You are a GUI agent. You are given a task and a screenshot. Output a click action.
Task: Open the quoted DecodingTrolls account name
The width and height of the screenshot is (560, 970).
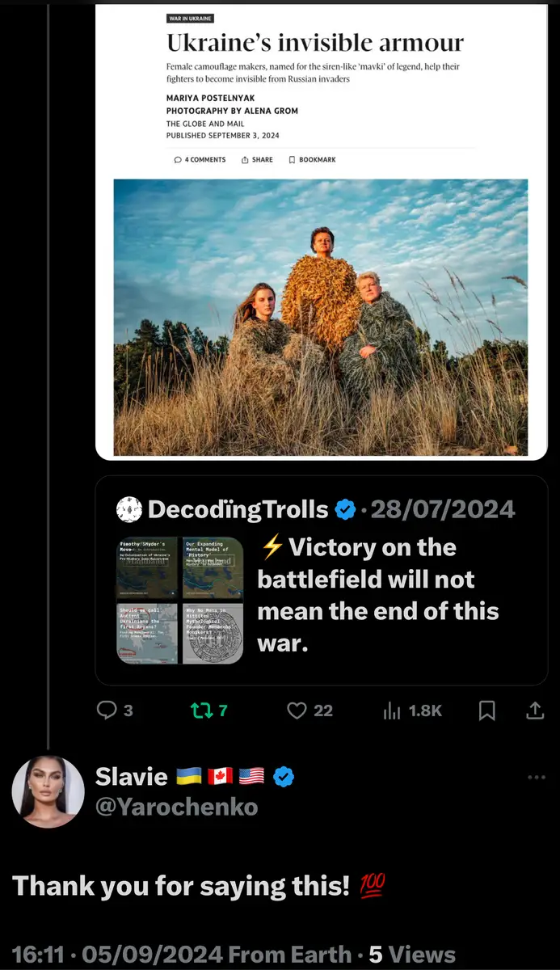click(238, 509)
